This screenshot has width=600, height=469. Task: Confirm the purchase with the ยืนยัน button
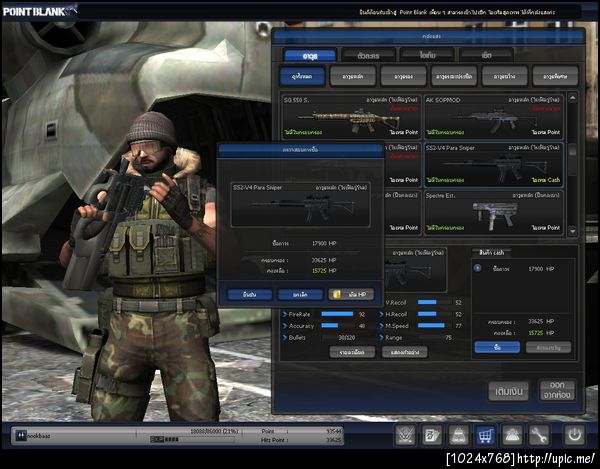(x=249, y=295)
